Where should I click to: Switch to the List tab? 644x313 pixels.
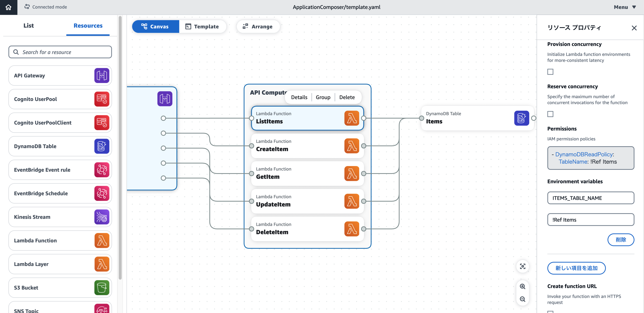[29, 25]
